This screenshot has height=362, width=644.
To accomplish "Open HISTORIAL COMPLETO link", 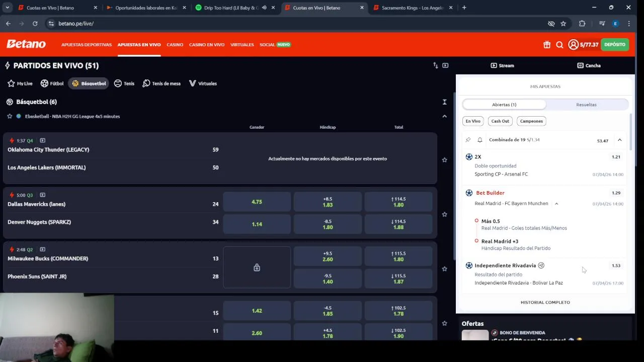I will tap(545, 302).
